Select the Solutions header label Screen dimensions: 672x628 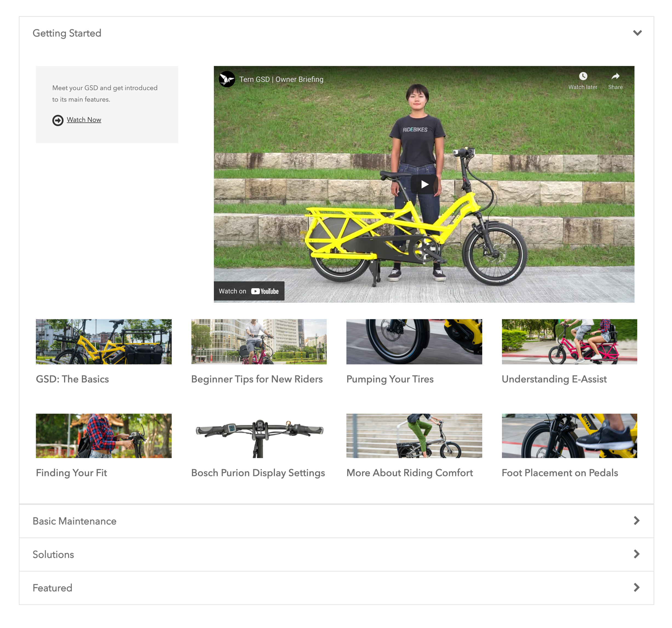click(53, 555)
